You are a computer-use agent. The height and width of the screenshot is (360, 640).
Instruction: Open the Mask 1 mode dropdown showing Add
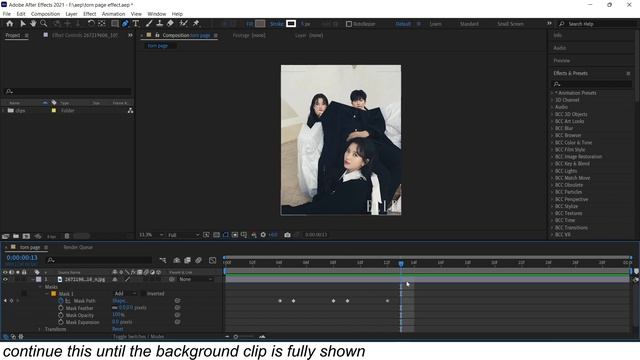pos(125,293)
